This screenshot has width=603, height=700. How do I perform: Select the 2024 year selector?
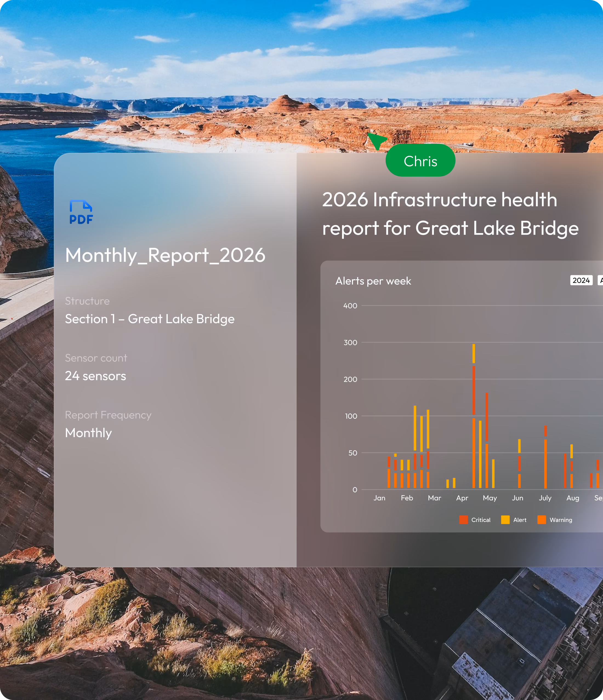[x=581, y=280]
